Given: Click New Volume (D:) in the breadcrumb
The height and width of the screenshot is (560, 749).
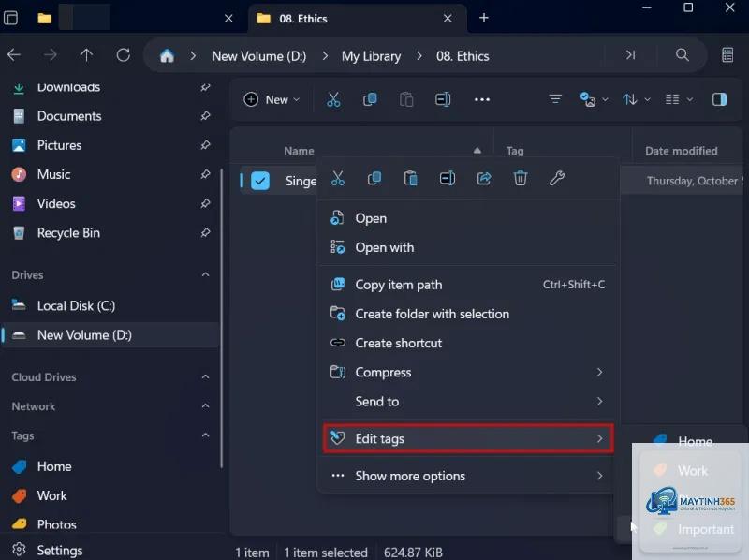Looking at the screenshot, I should pos(259,56).
